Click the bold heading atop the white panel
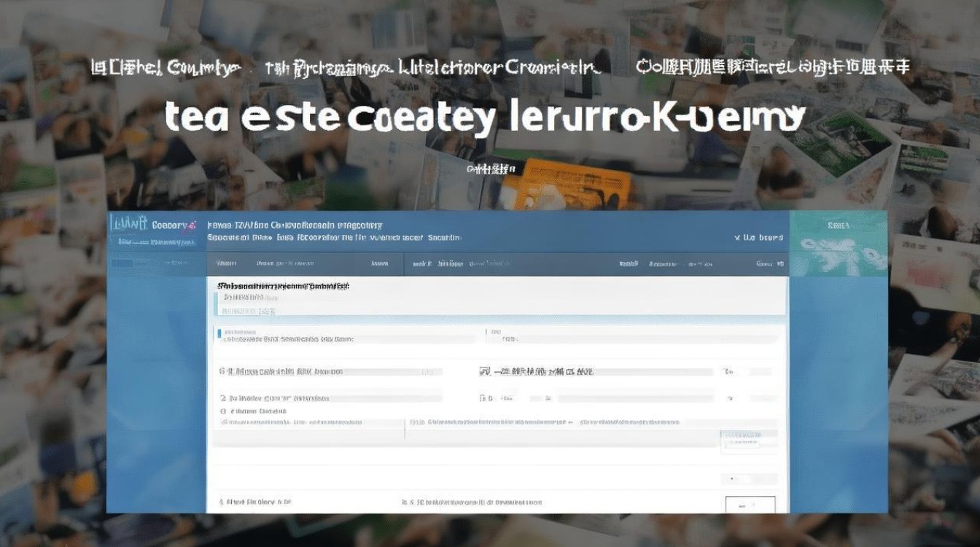Screen dimensions: 980x547 pos(278,287)
